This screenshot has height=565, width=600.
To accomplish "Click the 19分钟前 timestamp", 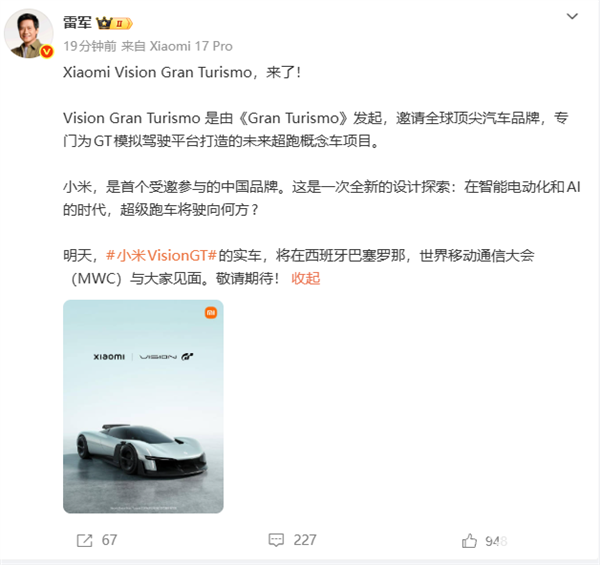I will point(90,46).
